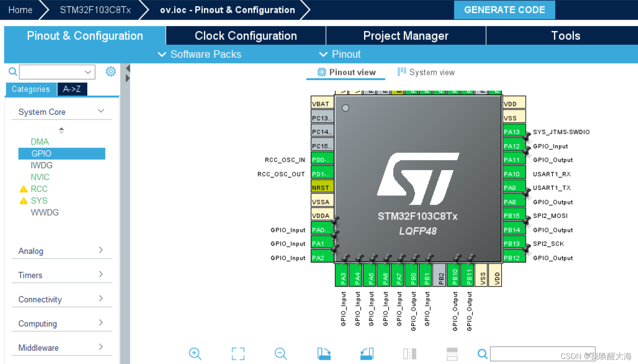Click the search icon in the left panel

tap(12, 72)
